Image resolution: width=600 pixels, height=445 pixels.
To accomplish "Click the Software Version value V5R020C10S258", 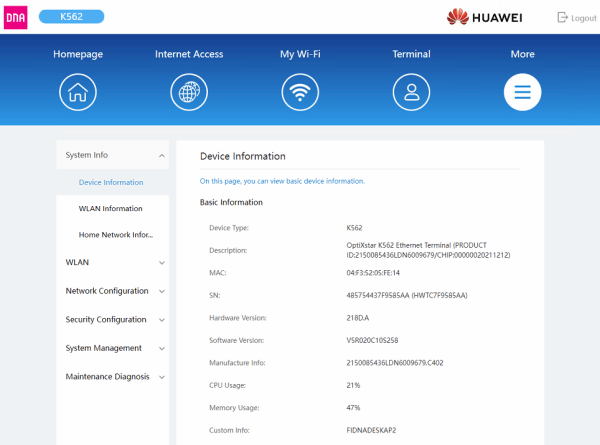I will click(372, 340).
